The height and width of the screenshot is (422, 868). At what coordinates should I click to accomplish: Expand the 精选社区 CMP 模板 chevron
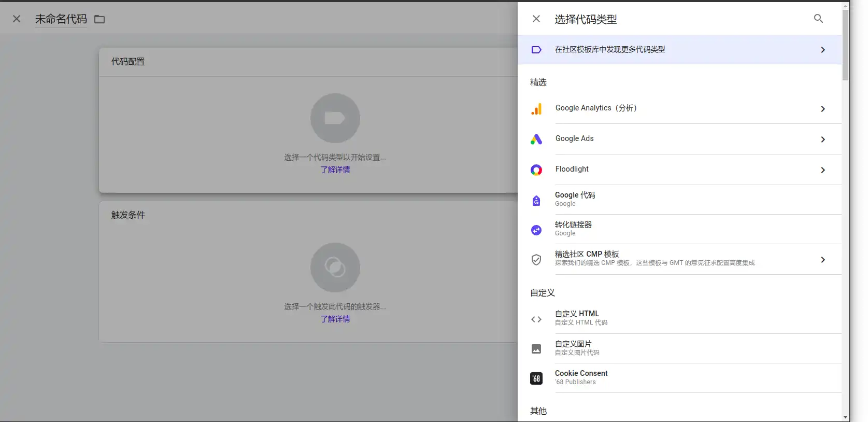823,260
